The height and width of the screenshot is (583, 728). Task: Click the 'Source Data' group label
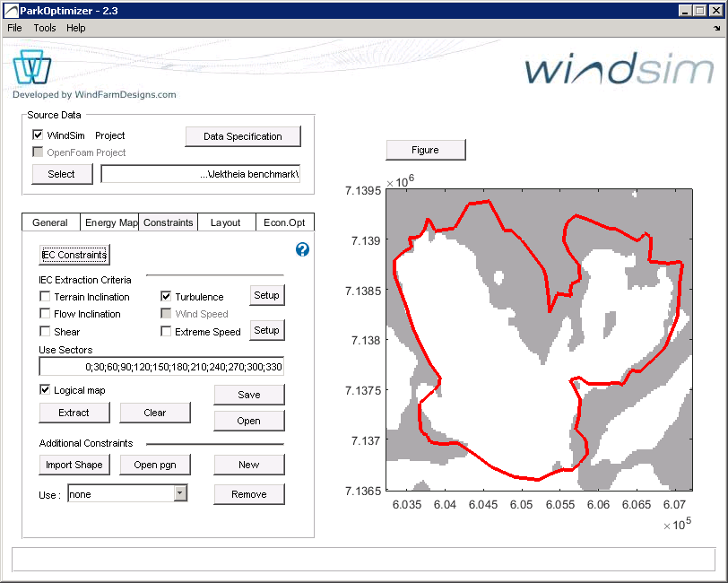click(x=55, y=115)
